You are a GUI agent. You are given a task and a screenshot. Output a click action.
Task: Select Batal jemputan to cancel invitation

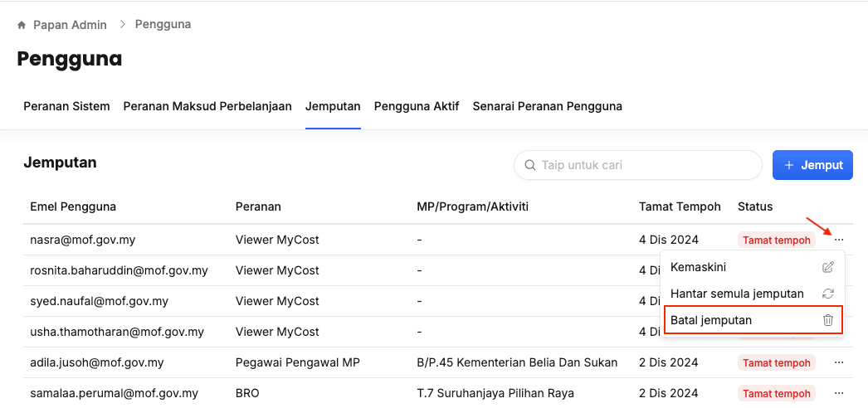click(711, 320)
